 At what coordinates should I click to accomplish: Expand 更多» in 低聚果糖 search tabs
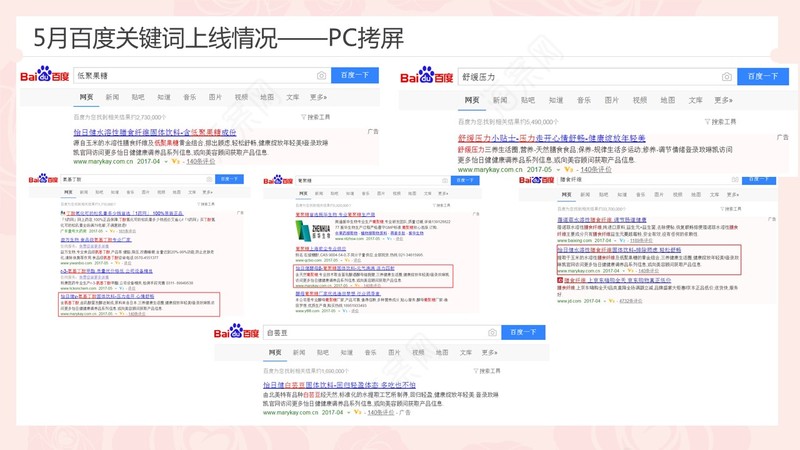pos(318,97)
